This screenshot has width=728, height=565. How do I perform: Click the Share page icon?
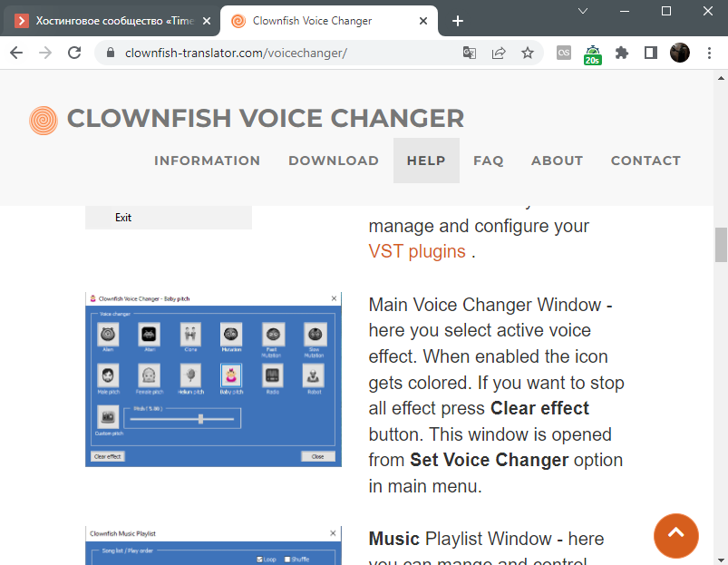click(499, 53)
